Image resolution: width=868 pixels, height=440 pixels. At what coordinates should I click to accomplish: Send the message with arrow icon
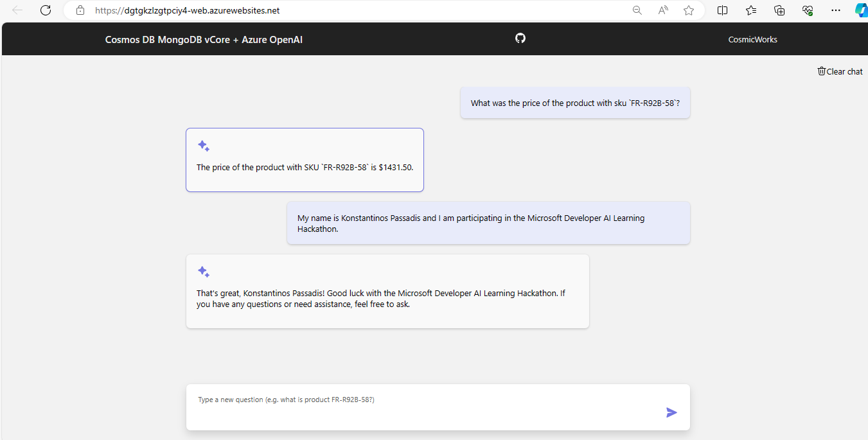click(671, 412)
